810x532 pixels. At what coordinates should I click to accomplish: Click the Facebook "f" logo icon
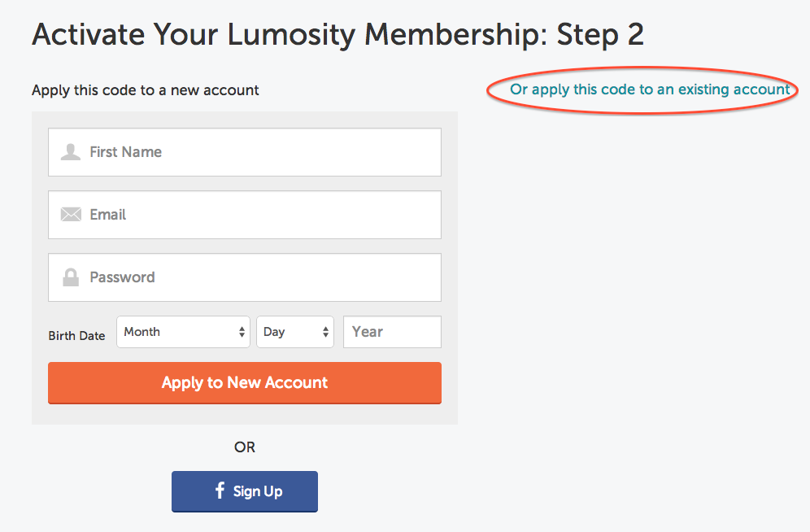click(x=220, y=491)
